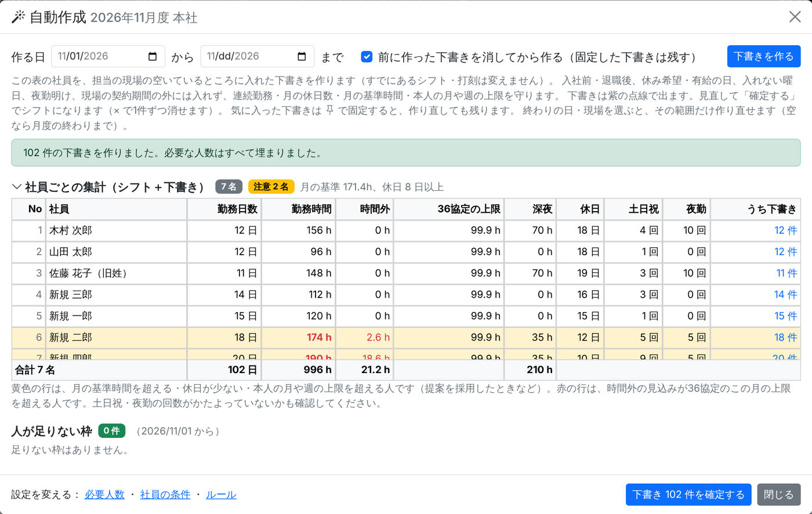Click the 36協定の上限 column header
The height and width of the screenshot is (514, 812).
[448, 209]
